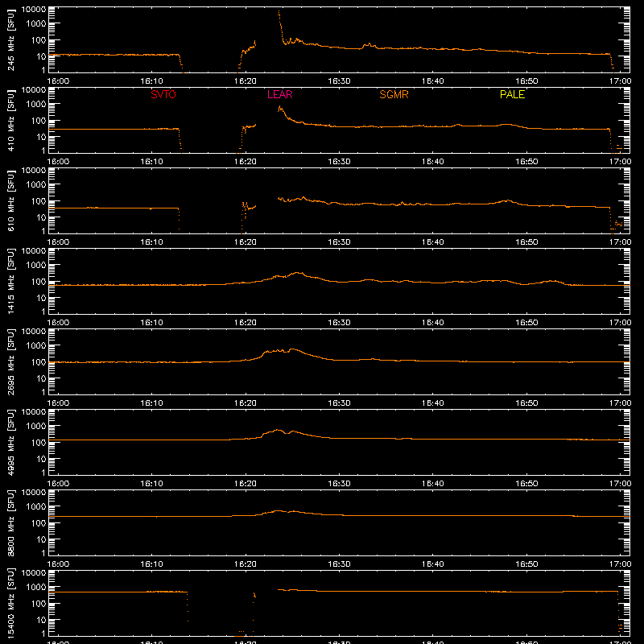Click the red SVTO station label
The height and width of the screenshot is (644, 644).
[x=163, y=94]
